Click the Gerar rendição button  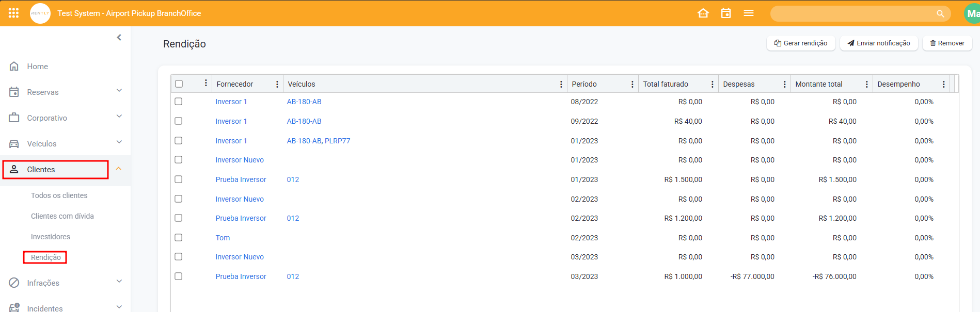[800, 43]
